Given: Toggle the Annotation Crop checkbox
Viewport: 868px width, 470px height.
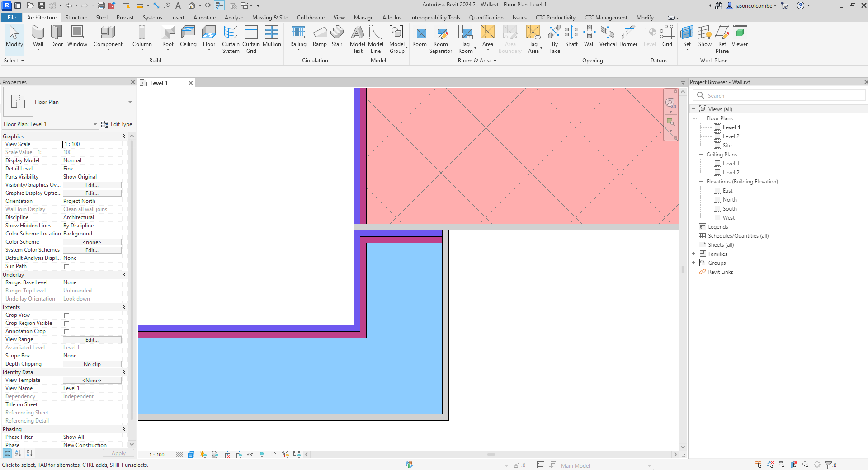Looking at the screenshot, I should pyautogui.click(x=67, y=332).
